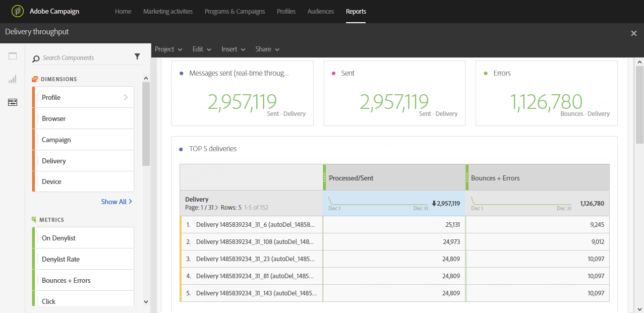
Task: Click the filter funnel icon beside search
Action: point(137,57)
